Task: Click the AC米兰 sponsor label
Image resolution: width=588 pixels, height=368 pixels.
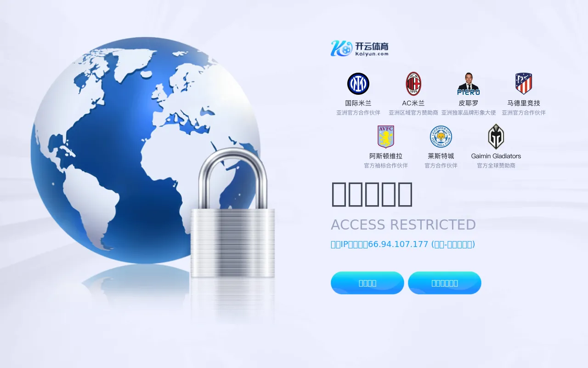Action: 413,103
